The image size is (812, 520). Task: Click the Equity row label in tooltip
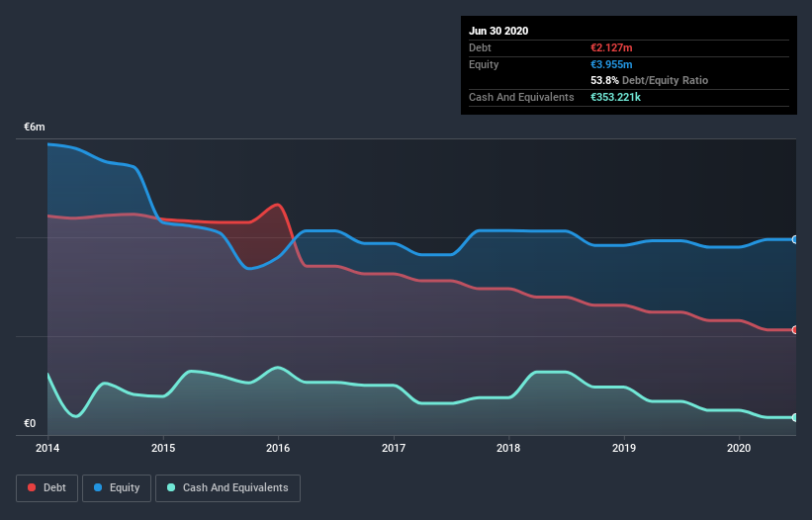tap(484, 64)
